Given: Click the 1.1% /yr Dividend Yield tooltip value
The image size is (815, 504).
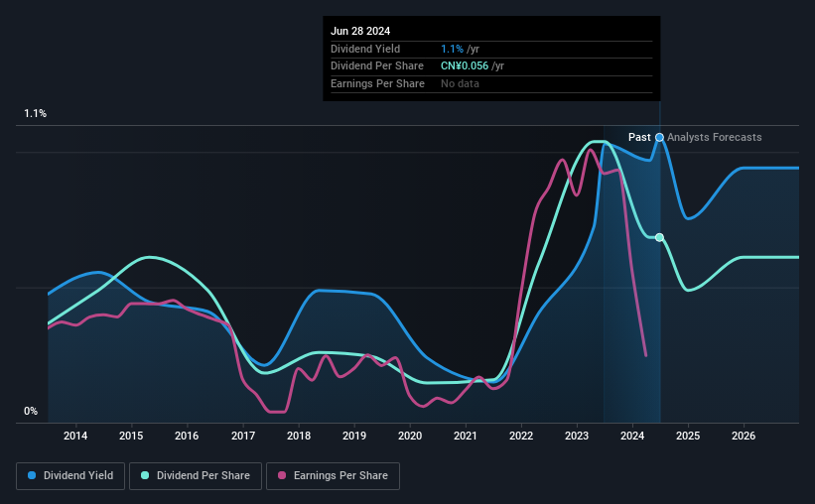Looking at the screenshot, I should coord(460,49).
